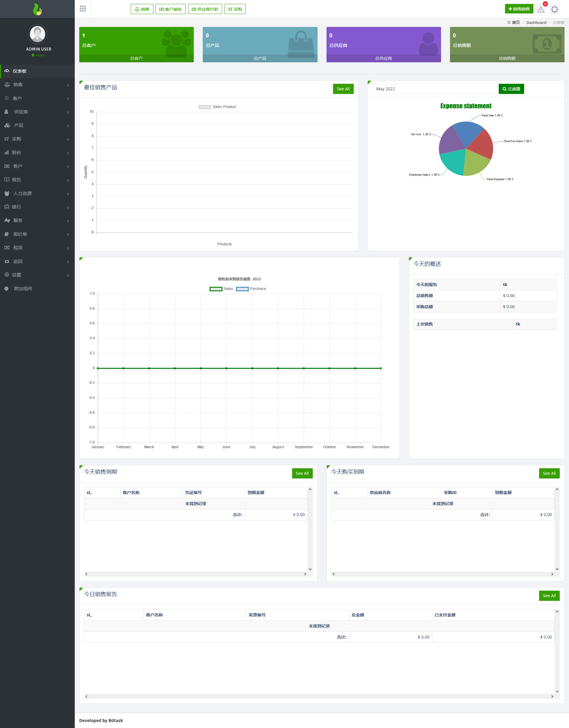This screenshot has width=569, height=728.
Task: Expand the 供应商 sidebar menu chevron
Action: click(x=68, y=112)
